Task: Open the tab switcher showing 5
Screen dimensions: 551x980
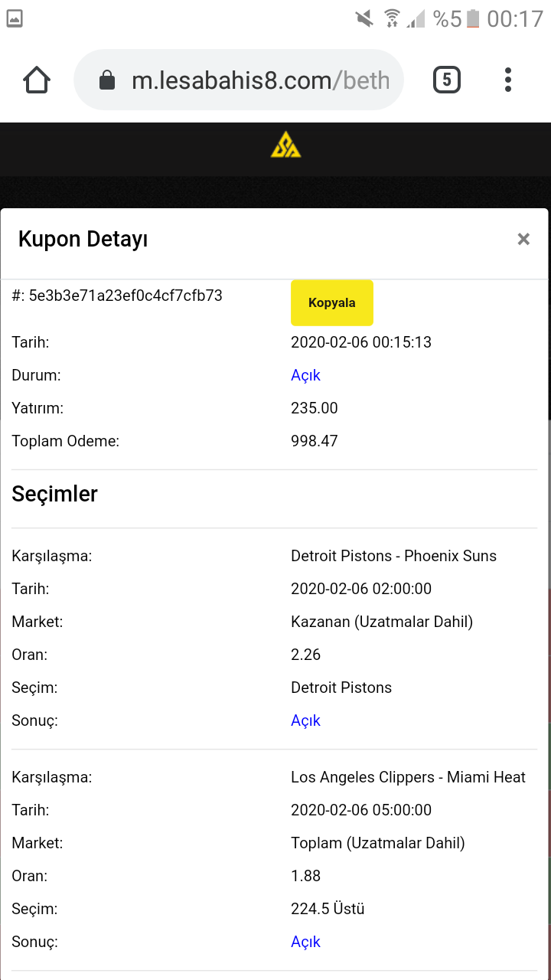Action: (447, 80)
